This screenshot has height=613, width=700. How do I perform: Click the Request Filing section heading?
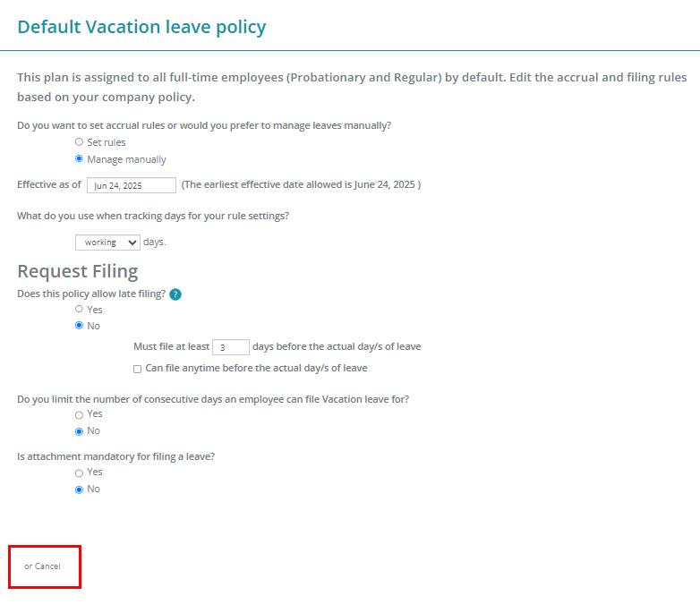coord(78,271)
